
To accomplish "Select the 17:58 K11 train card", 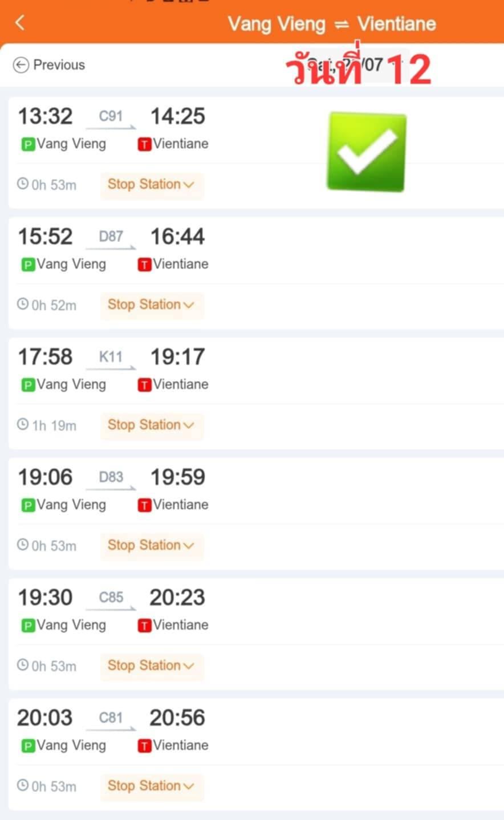I will (x=255, y=392).
